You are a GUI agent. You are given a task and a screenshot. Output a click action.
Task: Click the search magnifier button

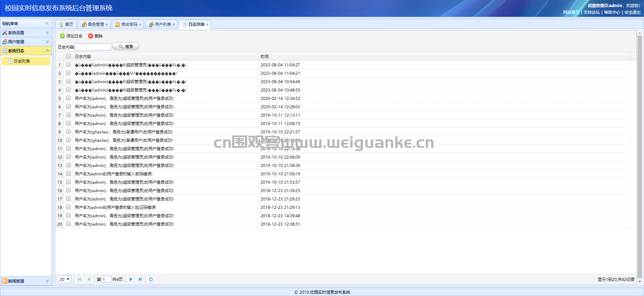pyautogui.click(x=126, y=46)
